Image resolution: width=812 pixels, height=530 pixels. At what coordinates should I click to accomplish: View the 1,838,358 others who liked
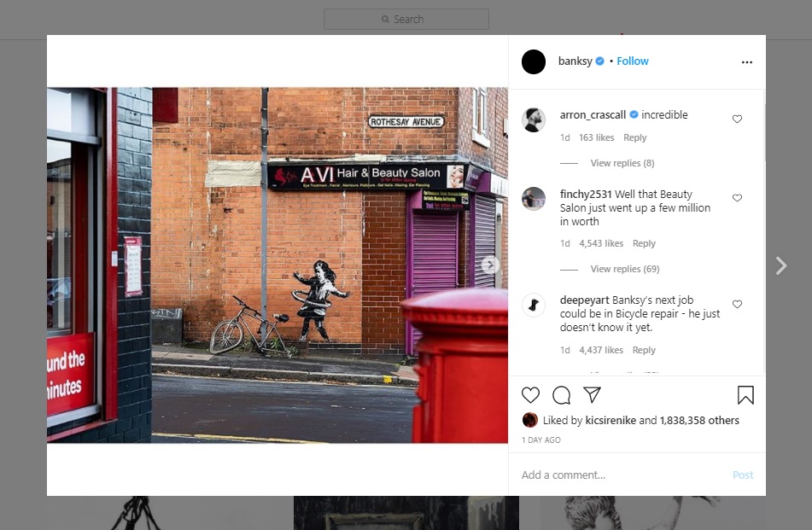click(699, 420)
